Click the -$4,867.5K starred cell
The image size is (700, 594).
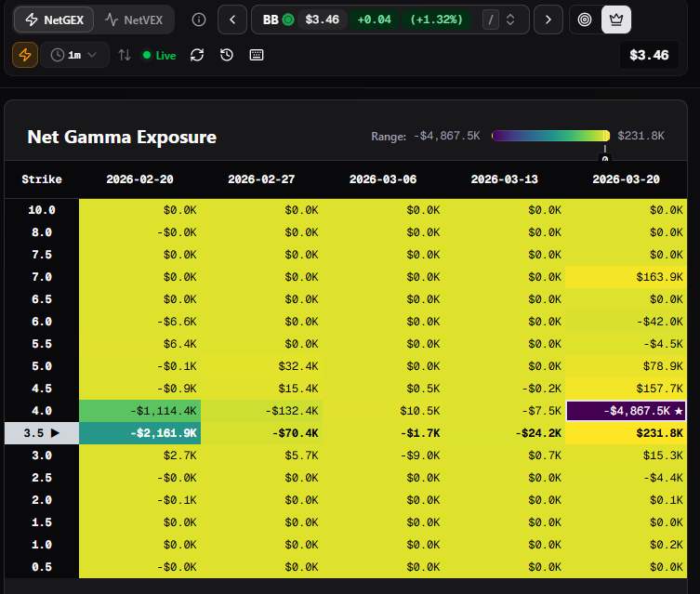click(x=626, y=411)
